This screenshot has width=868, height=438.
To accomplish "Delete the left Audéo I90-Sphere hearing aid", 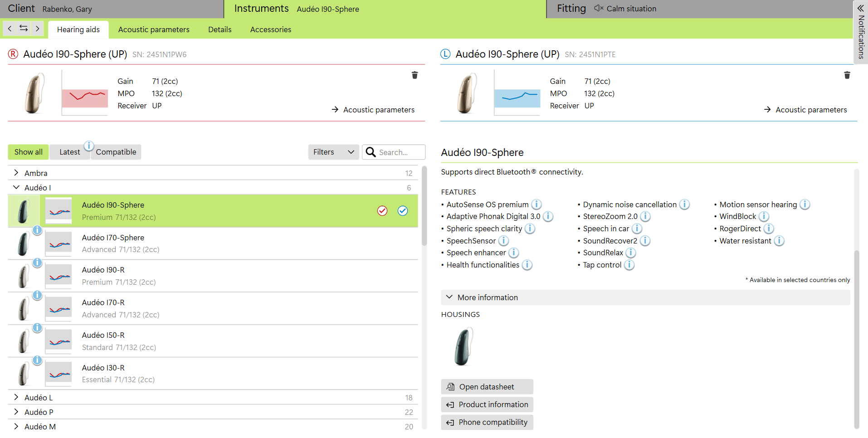I will pyautogui.click(x=847, y=75).
